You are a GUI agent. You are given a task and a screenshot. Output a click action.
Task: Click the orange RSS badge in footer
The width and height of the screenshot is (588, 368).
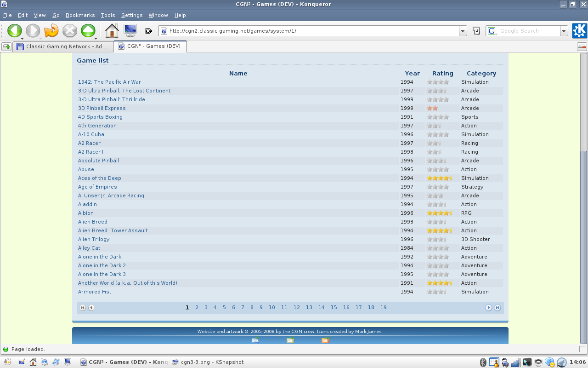[325, 340]
